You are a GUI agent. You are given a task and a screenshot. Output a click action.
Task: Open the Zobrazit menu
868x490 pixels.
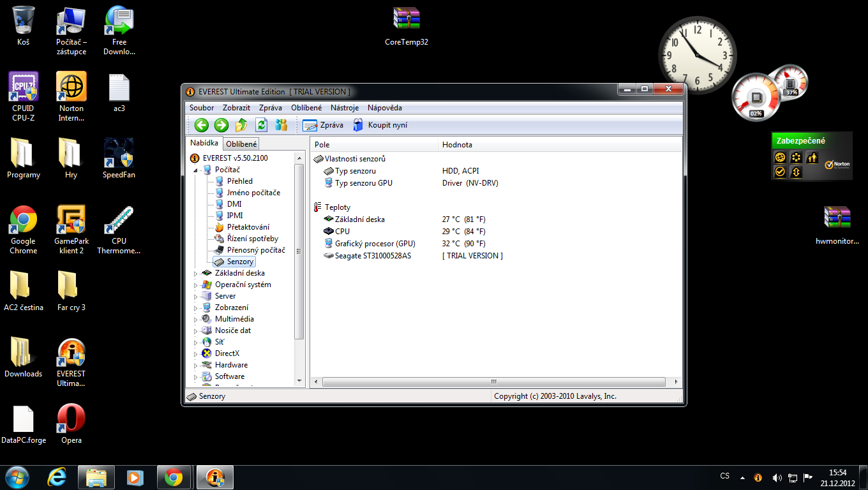click(x=237, y=108)
